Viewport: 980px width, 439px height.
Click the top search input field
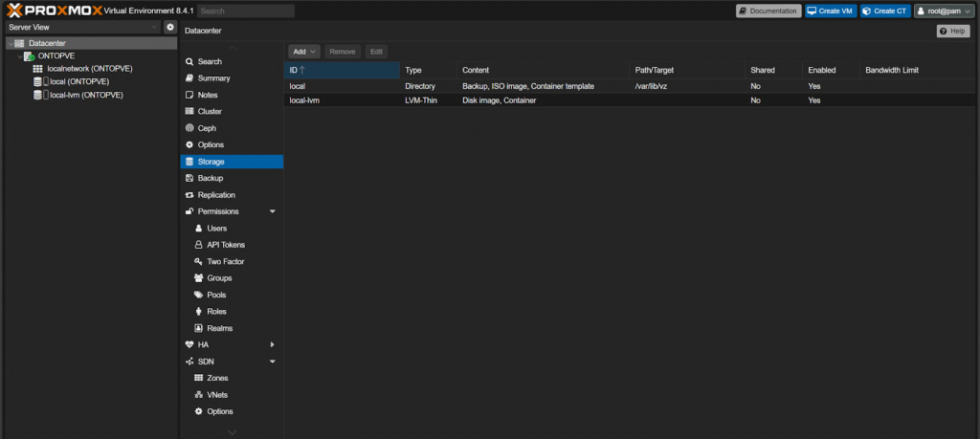(246, 11)
